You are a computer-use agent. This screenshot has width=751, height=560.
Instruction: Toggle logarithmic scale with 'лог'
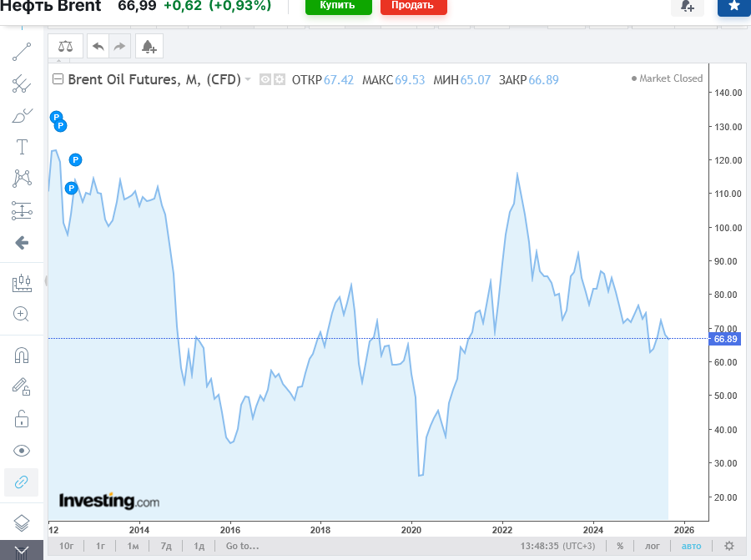[653, 546]
